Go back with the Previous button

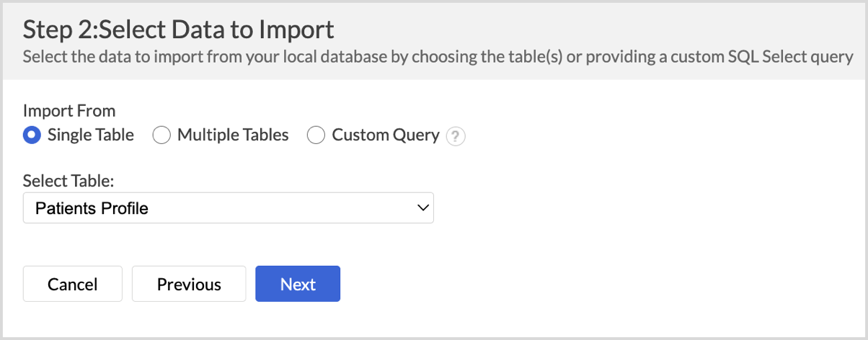(x=189, y=284)
